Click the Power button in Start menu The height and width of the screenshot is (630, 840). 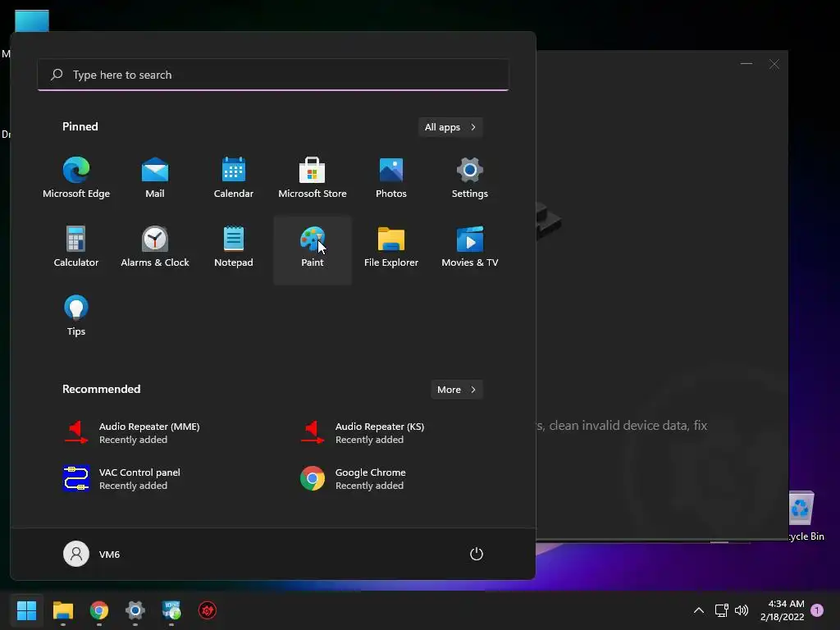coord(477,554)
